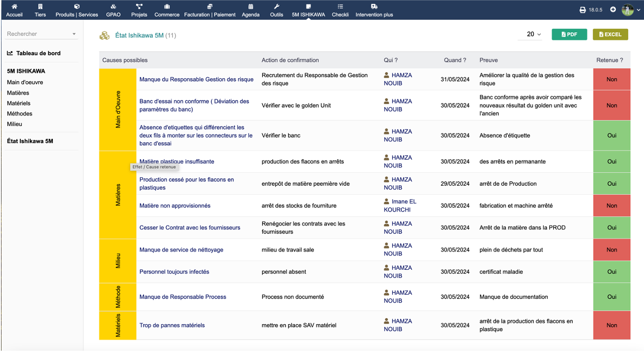
Task: Open the Accueil home icon
Action: coord(14,6)
